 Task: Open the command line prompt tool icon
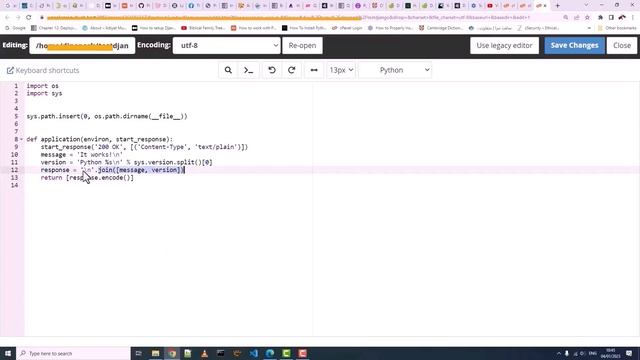[x=249, y=70]
